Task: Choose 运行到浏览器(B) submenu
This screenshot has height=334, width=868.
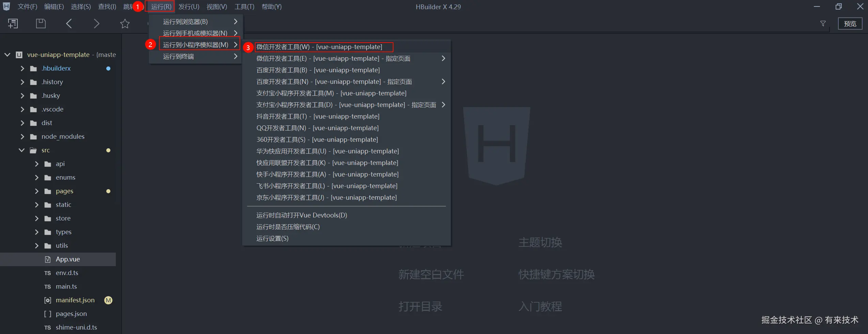Action: coord(196,21)
